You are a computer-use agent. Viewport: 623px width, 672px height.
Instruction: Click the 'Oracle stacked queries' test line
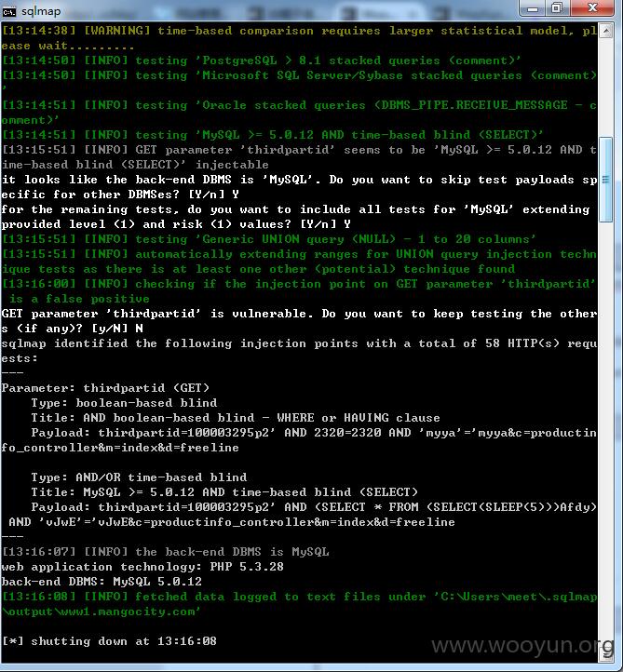pos(299,105)
